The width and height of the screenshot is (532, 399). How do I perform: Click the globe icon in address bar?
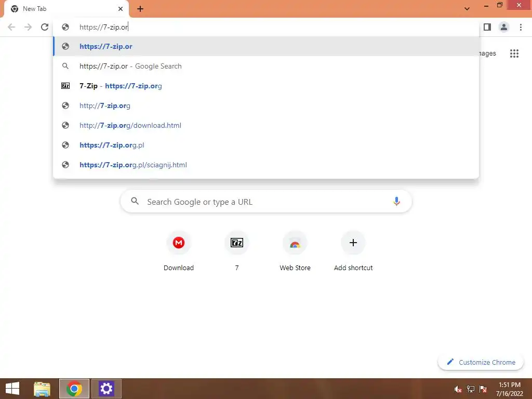(x=65, y=27)
